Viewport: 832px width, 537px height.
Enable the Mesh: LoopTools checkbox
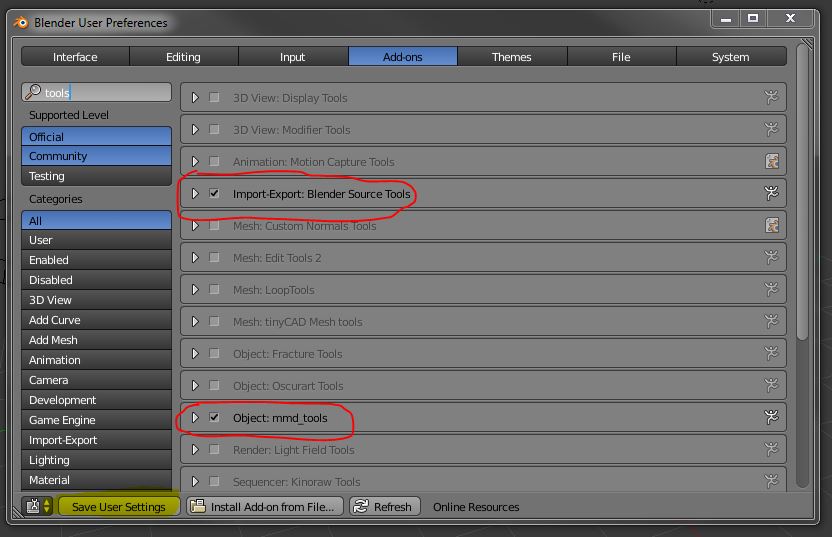tap(214, 289)
